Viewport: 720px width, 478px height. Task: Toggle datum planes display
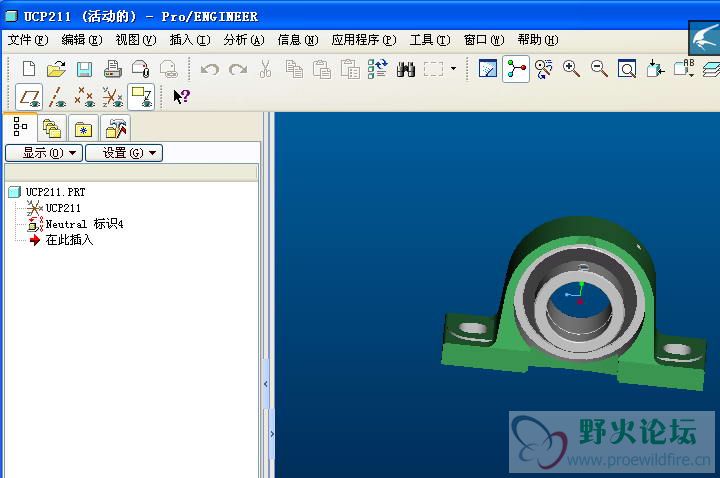(x=29, y=97)
